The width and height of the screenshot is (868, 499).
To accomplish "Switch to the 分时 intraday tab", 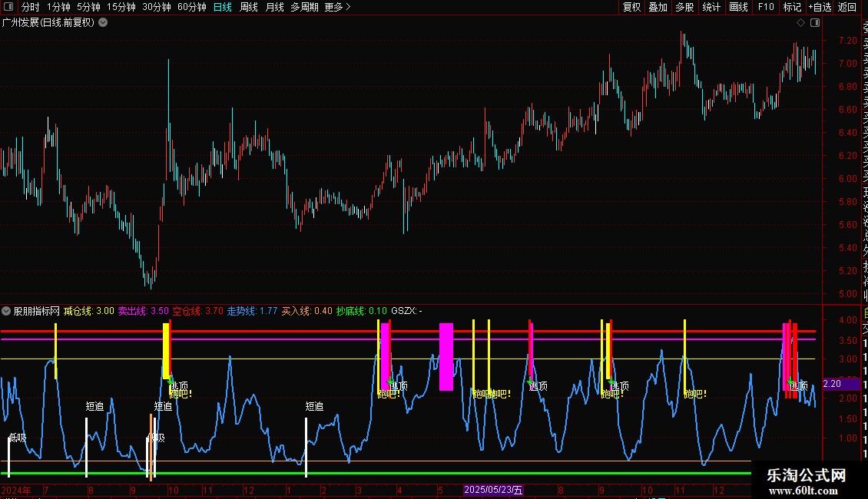I will click(x=30, y=7).
